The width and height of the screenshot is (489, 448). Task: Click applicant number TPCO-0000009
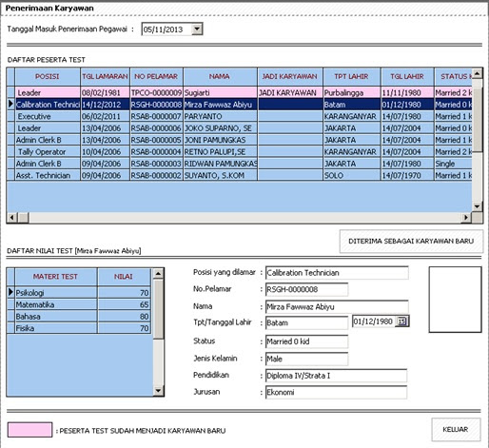[x=156, y=92]
